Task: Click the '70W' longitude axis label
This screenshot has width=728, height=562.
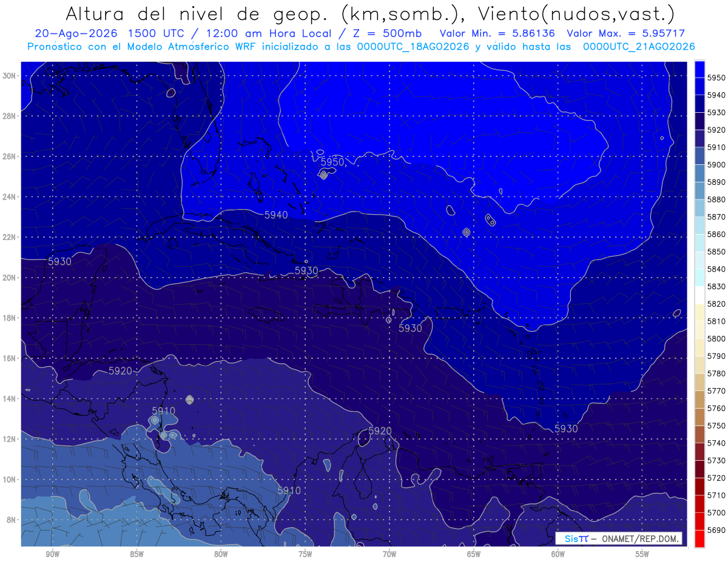Action: tap(389, 555)
